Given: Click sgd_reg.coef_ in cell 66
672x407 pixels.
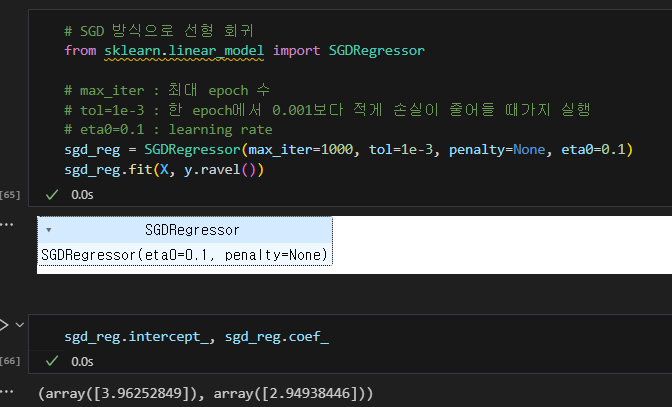Looking at the screenshot, I should click(x=277, y=337).
